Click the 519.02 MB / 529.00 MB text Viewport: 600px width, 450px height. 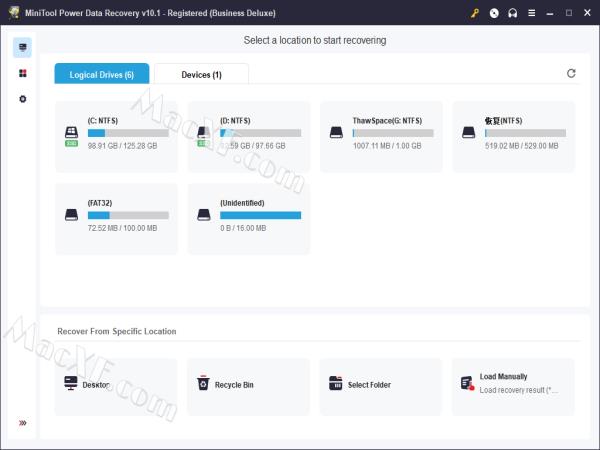pyautogui.click(x=522, y=146)
